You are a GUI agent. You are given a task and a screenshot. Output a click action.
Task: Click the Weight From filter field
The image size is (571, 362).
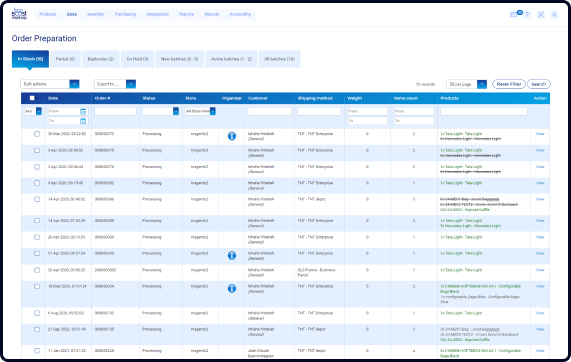click(x=367, y=111)
